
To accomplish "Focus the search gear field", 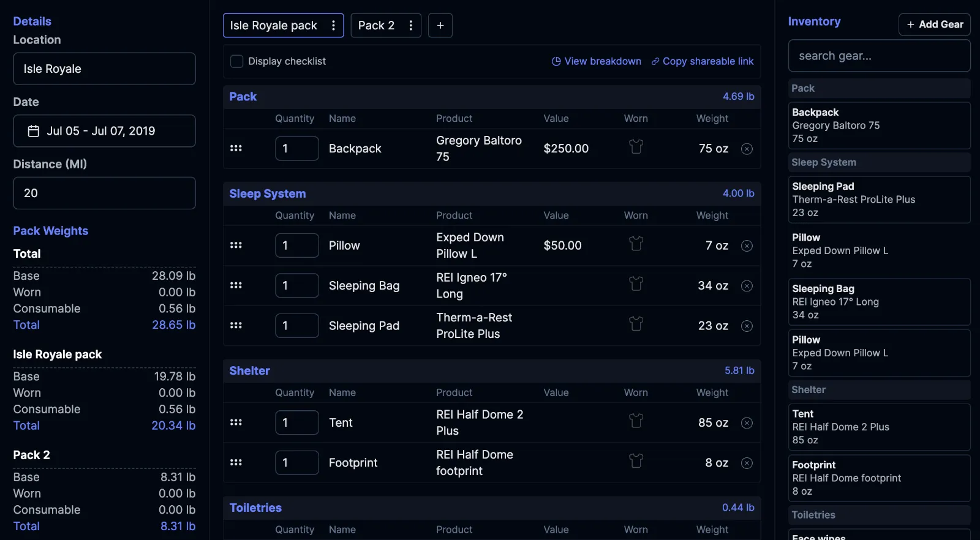I will pyautogui.click(x=880, y=56).
